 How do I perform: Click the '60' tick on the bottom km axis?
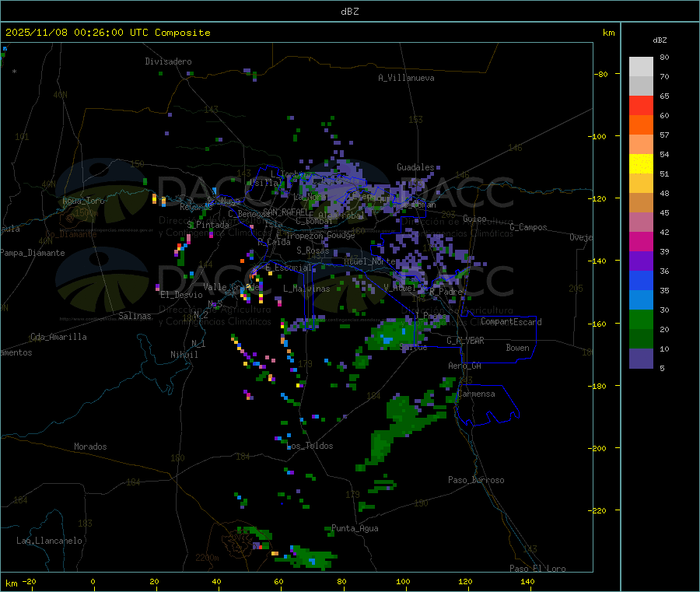[278, 581]
